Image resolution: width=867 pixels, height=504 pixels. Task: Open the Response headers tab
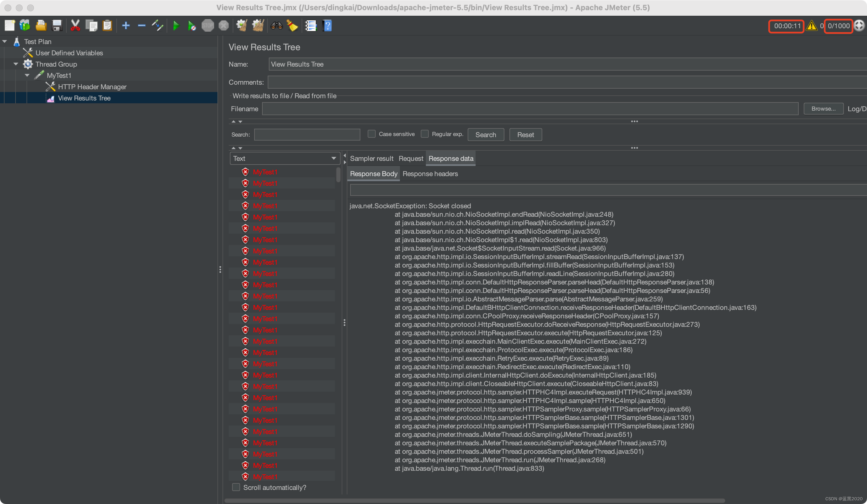(x=430, y=174)
